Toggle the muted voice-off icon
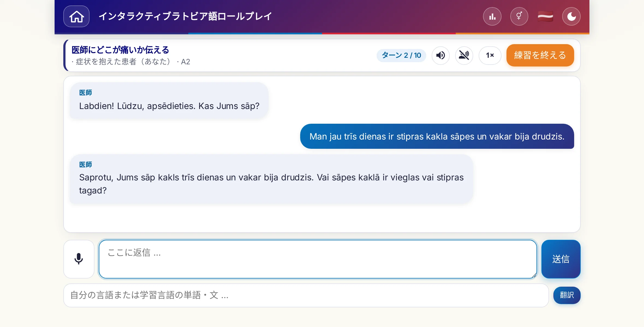 click(x=464, y=55)
